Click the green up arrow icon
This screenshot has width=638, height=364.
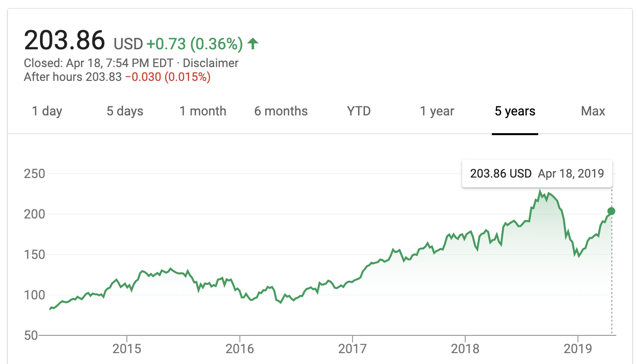click(x=253, y=44)
